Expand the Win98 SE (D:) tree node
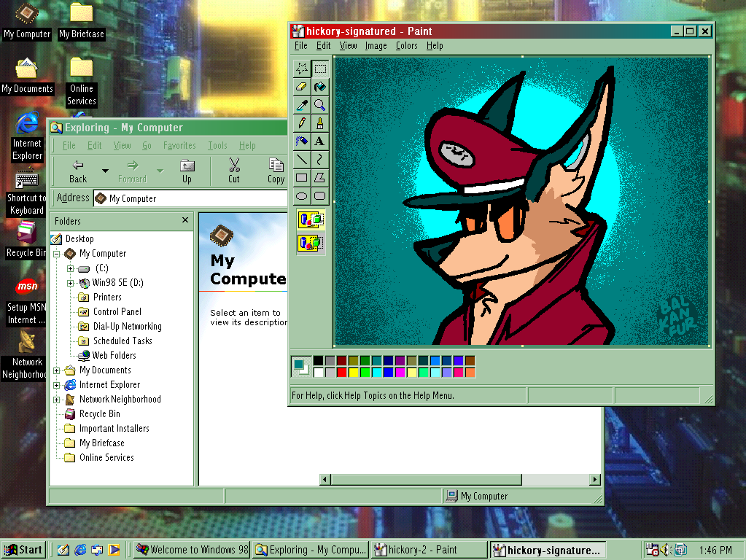The image size is (746, 560). click(71, 284)
